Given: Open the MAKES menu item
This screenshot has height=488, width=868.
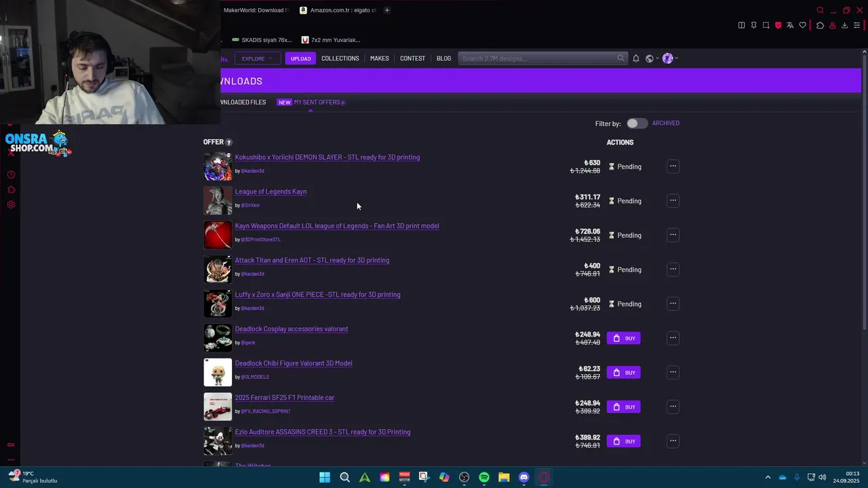Looking at the screenshot, I should coord(379,58).
